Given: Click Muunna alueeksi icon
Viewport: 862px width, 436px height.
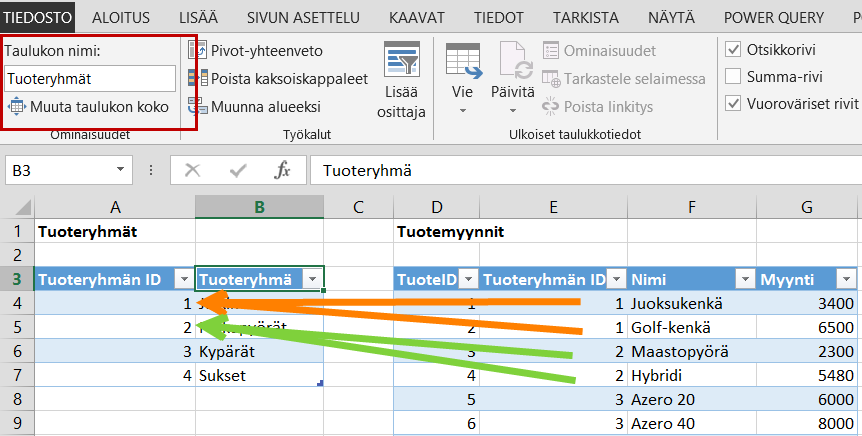Looking at the screenshot, I should pos(197,106).
